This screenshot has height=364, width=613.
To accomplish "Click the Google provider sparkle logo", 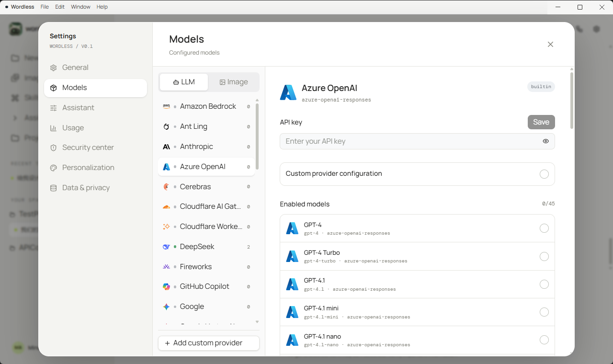I will coord(166,307).
